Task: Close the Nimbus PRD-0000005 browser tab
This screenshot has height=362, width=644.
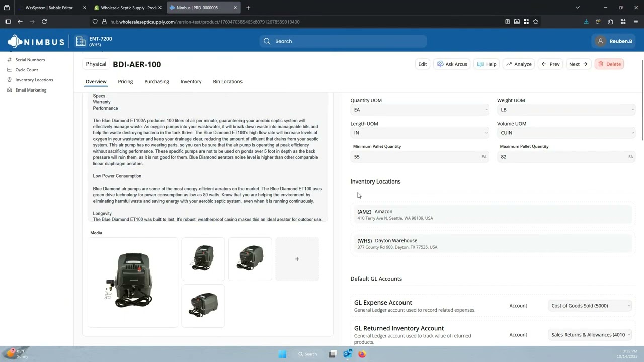Action: pyautogui.click(x=235, y=8)
